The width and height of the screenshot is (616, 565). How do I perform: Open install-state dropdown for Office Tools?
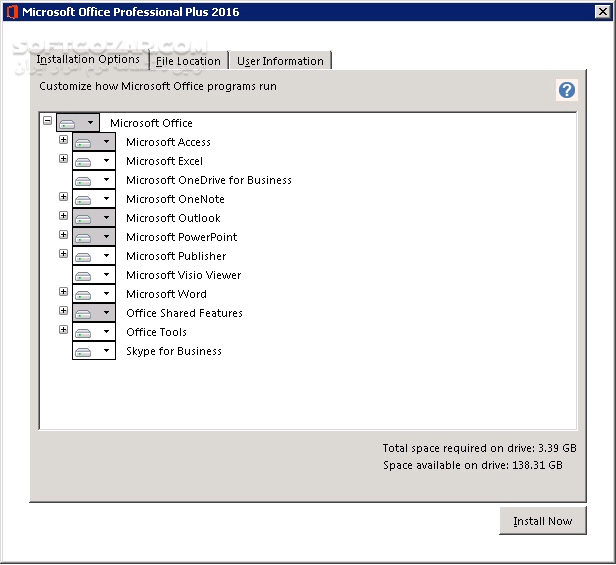point(94,332)
